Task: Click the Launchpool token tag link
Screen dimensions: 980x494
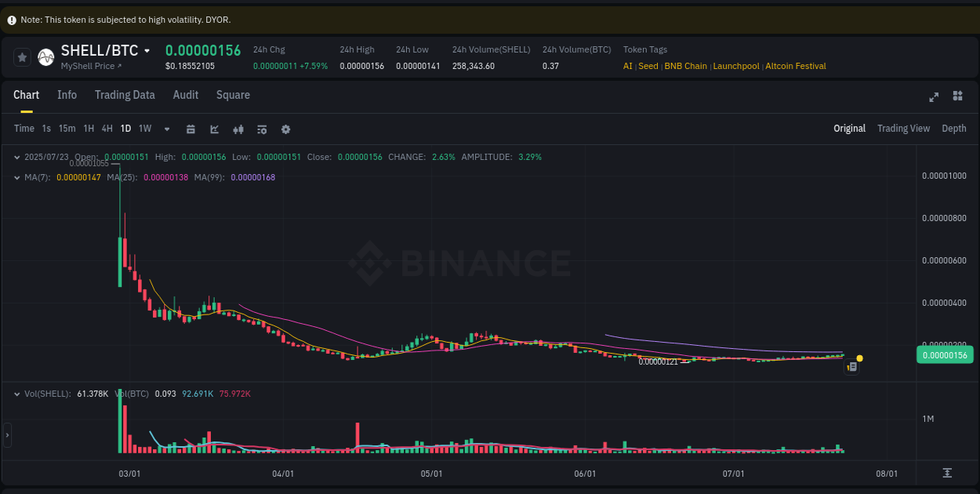Action: pos(735,66)
